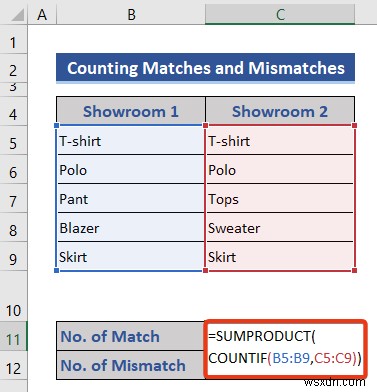Select row 8 header

pyautogui.click(x=13, y=227)
